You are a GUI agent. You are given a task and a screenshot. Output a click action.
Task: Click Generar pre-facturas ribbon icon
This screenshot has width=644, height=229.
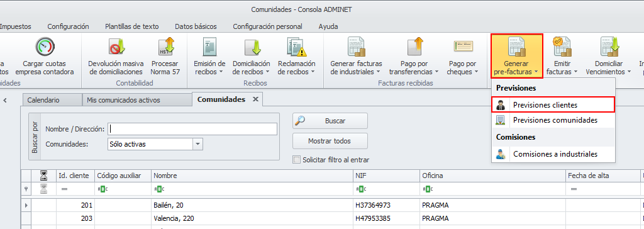point(517,47)
